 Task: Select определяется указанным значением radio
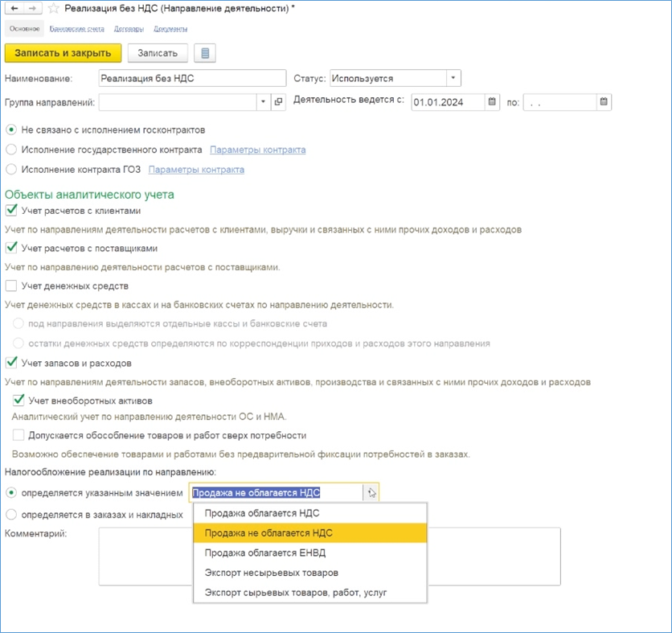point(11,493)
